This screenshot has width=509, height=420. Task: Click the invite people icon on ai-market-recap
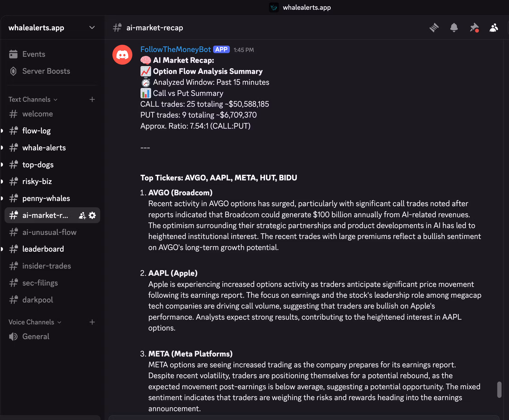[x=82, y=215]
